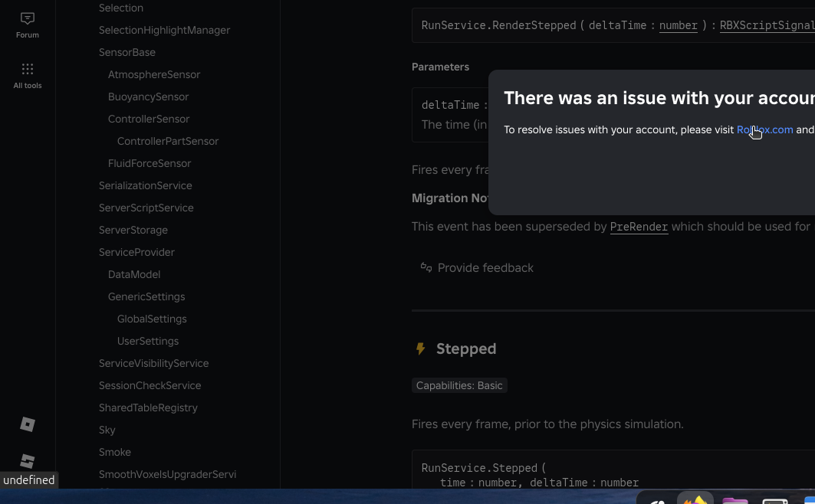Click the Stepped section heading
The image size is (815, 504).
(466, 349)
